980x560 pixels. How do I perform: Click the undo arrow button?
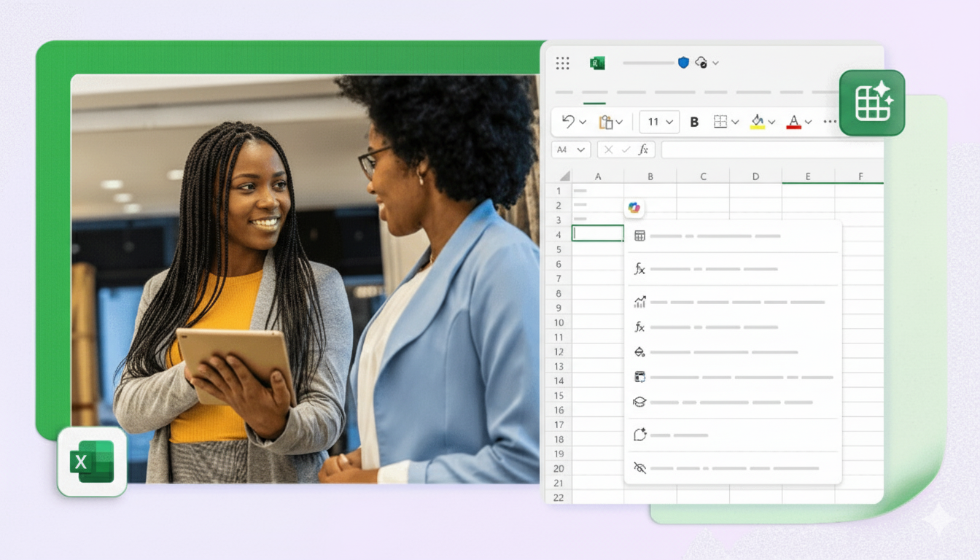(569, 122)
